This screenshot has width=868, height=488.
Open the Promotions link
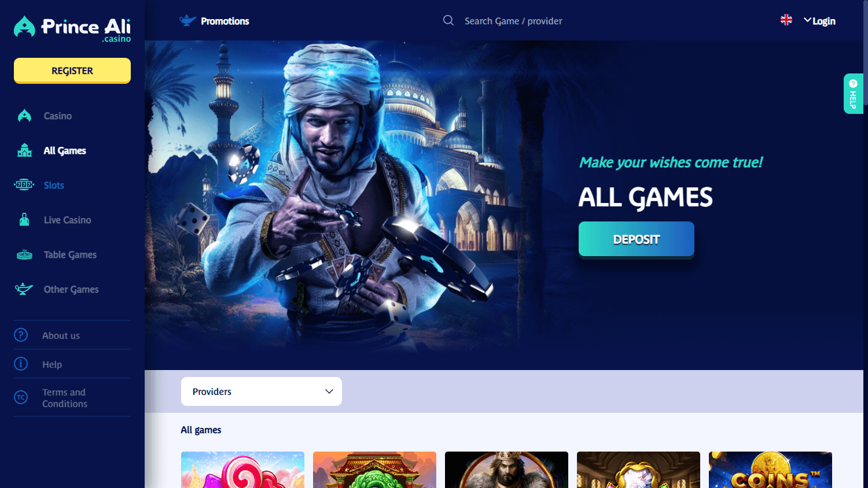click(x=225, y=21)
